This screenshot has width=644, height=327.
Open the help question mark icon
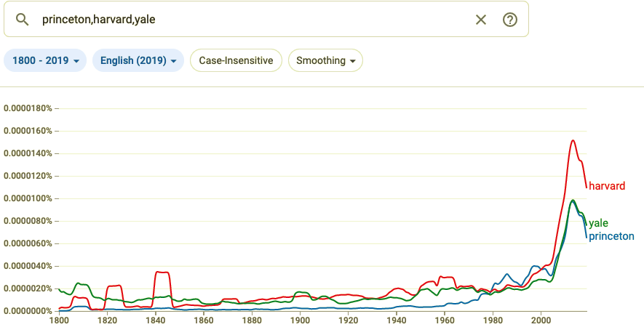(x=510, y=20)
